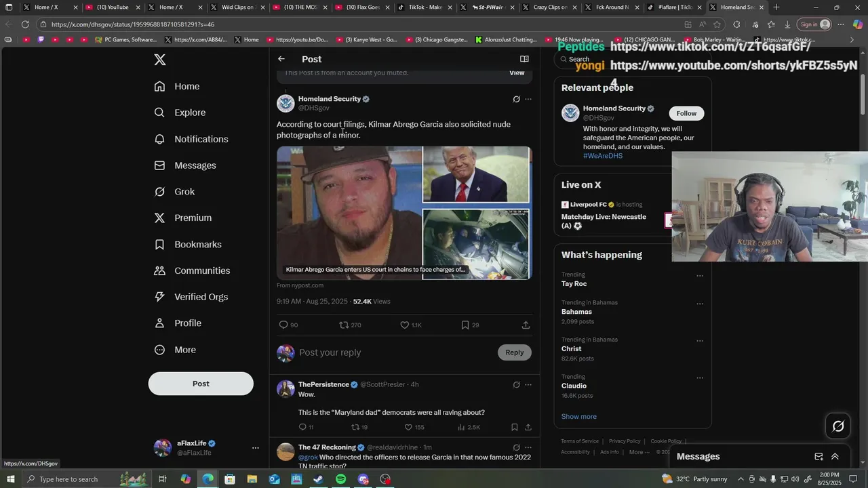Share ThePersistence reply
The width and height of the screenshot is (868, 488).
[528, 427]
